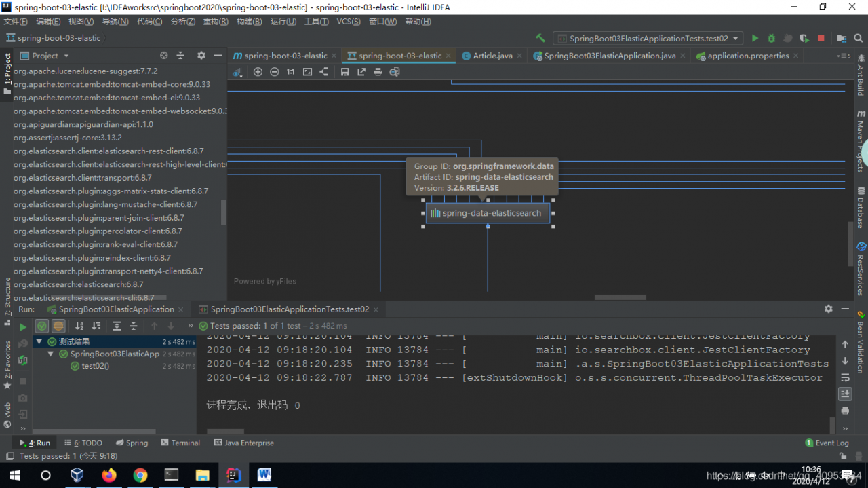This screenshot has width=868, height=488.
Task: Toggle auto-test rerun in Run sidebar
Action: coord(23,360)
